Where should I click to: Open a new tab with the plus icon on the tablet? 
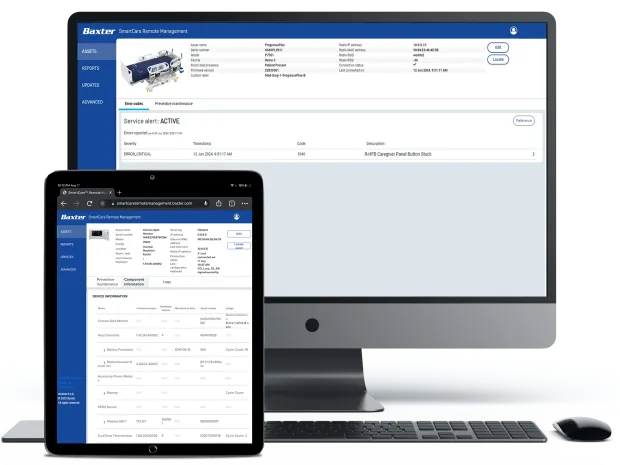(x=119, y=193)
